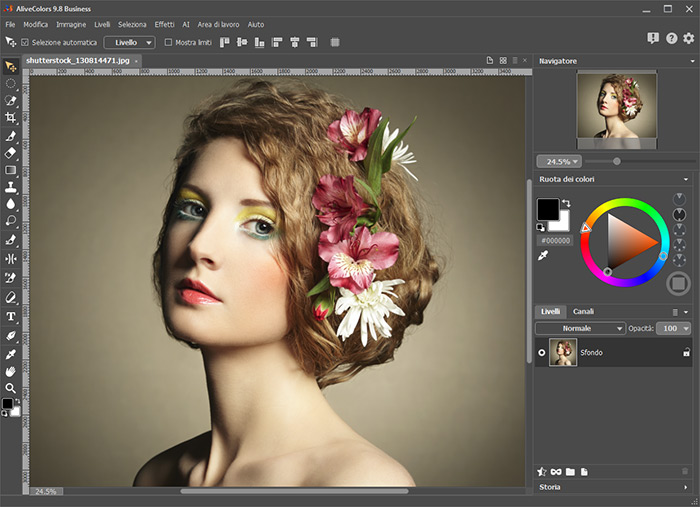Screen dimensions: 700x507
Task: Open Preferences gear icon
Action: [x=689, y=38]
